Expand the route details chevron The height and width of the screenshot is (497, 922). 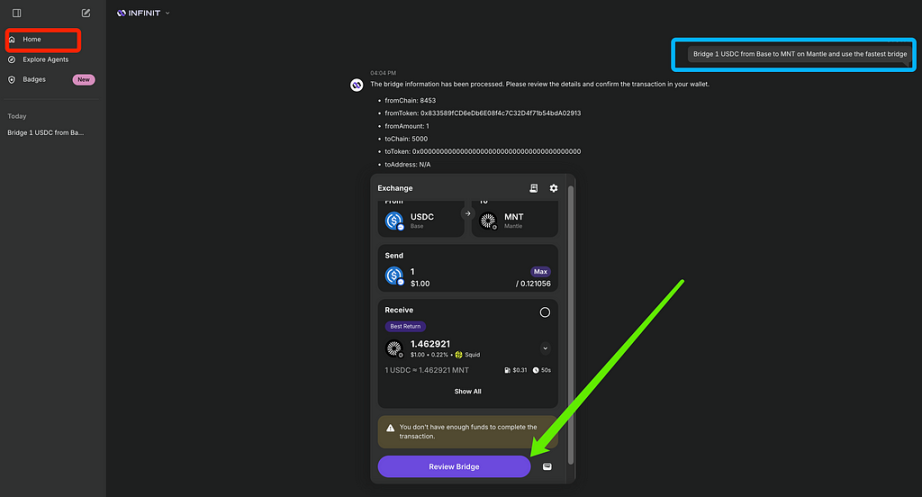[545, 348]
